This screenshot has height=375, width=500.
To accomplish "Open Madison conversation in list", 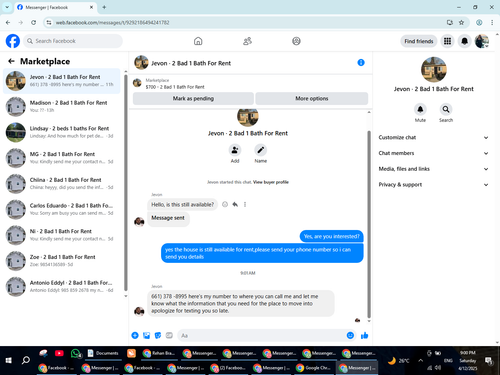I will tap(62, 106).
